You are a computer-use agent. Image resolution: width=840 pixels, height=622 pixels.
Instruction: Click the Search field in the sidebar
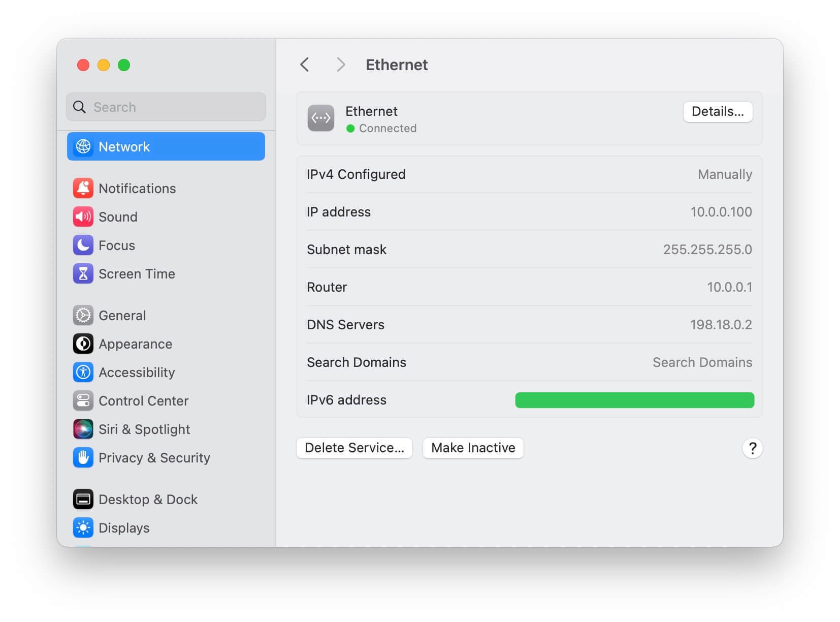point(166,107)
